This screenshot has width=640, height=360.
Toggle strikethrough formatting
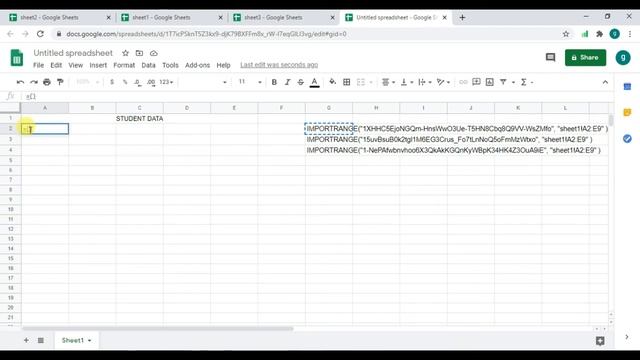[300, 82]
